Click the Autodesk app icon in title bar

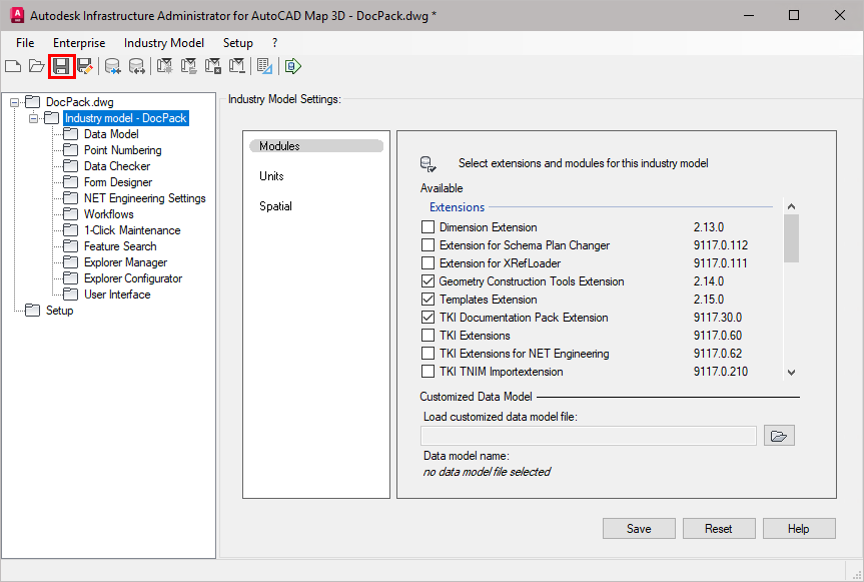pyautogui.click(x=17, y=15)
